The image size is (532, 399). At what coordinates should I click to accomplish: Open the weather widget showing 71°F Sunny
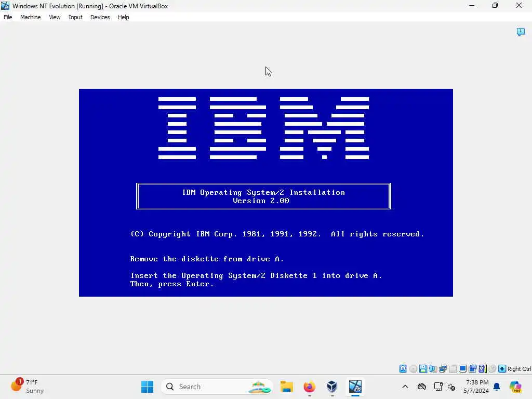coord(27,387)
